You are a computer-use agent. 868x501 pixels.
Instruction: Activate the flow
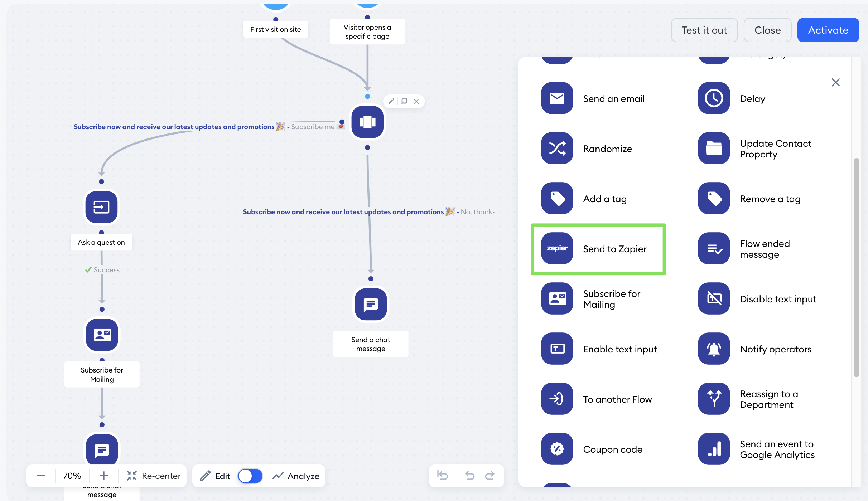click(x=828, y=30)
